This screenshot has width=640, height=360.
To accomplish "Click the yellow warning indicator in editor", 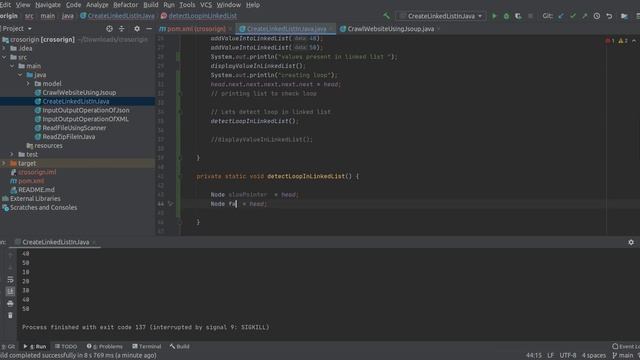I will pyautogui.click(x=623, y=41).
